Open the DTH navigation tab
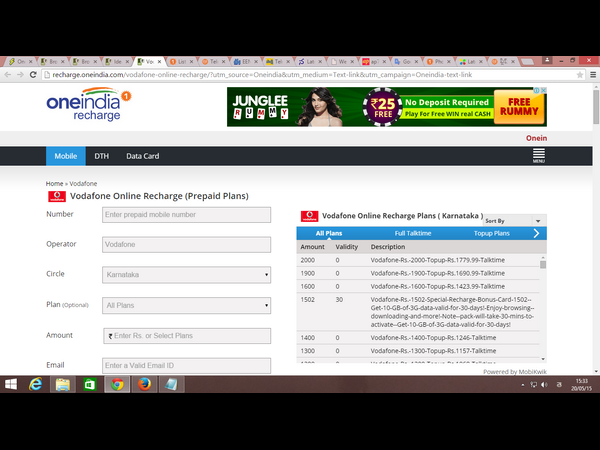 (101, 157)
